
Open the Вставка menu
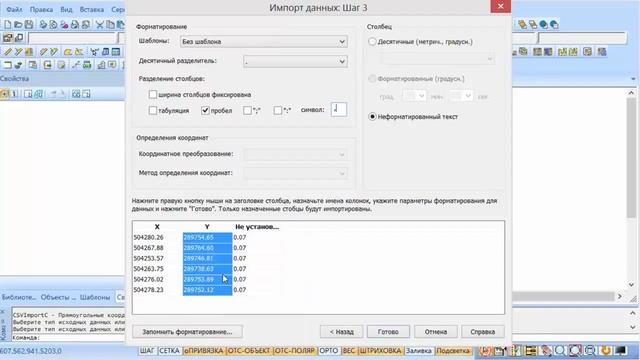(91, 9)
